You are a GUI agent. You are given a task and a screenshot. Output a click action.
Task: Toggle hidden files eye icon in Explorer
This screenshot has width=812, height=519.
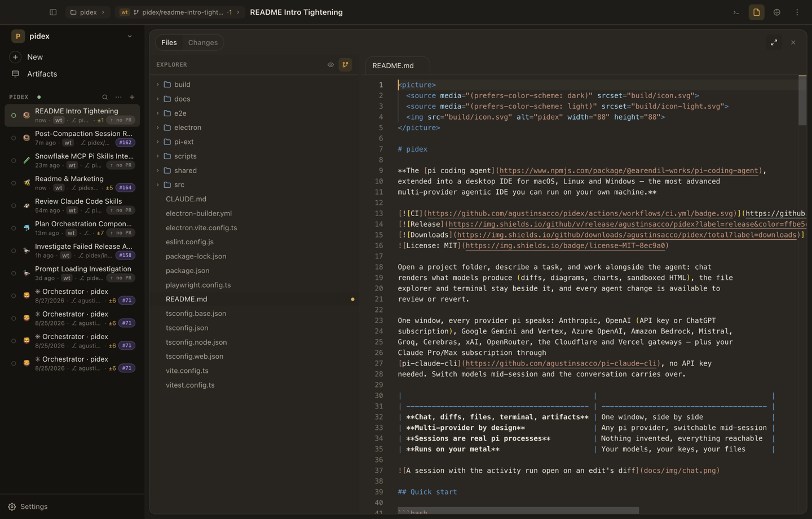click(x=331, y=65)
